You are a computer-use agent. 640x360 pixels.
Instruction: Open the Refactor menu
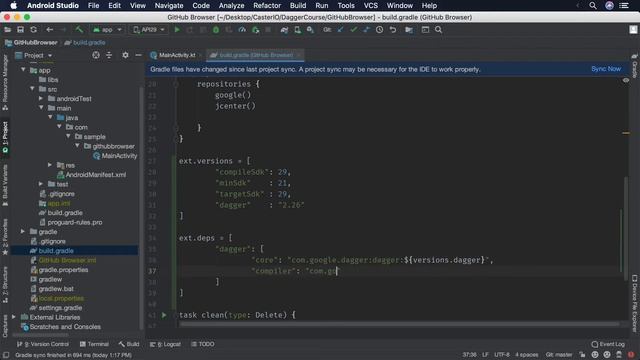267,6
